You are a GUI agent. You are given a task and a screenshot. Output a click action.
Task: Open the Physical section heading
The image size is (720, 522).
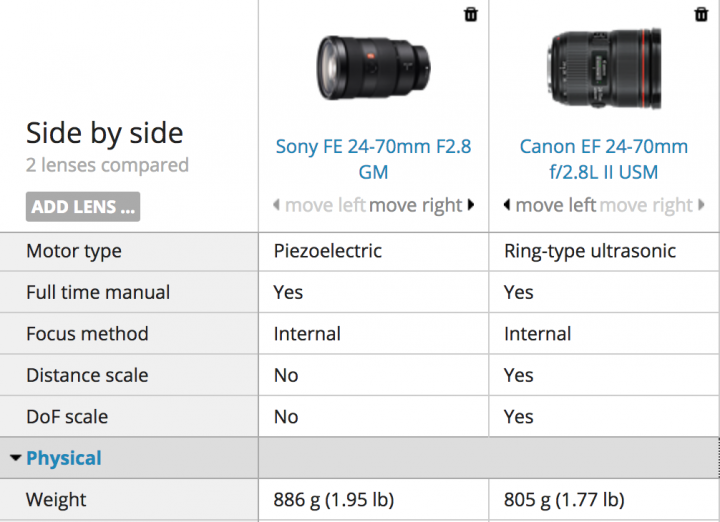pyautogui.click(x=64, y=458)
